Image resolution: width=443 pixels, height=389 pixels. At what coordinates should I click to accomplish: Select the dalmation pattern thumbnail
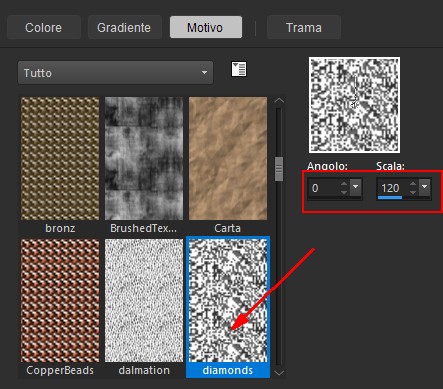click(144, 300)
